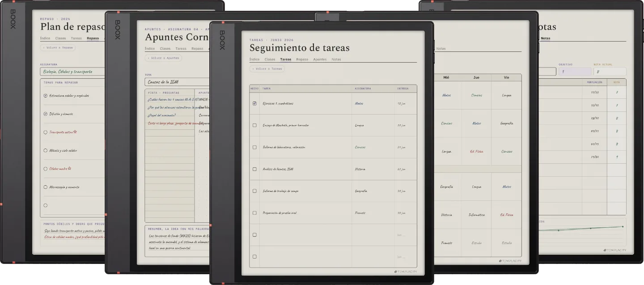Image resolution: width=644 pixels, height=285 pixels.
Task: Click the ENTREGA column header
Action: click(x=406, y=89)
